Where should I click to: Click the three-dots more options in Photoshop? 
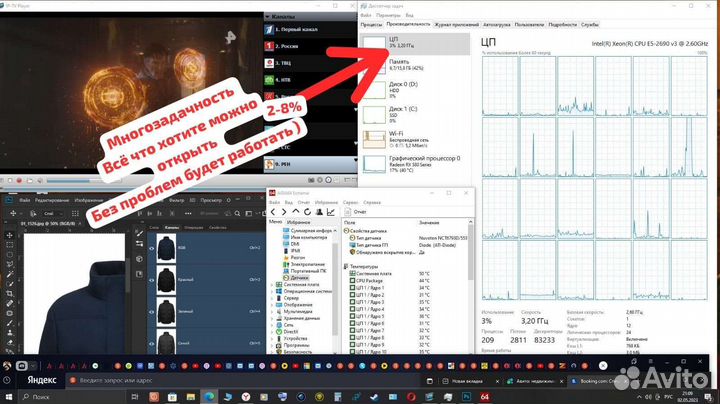(x=188, y=213)
